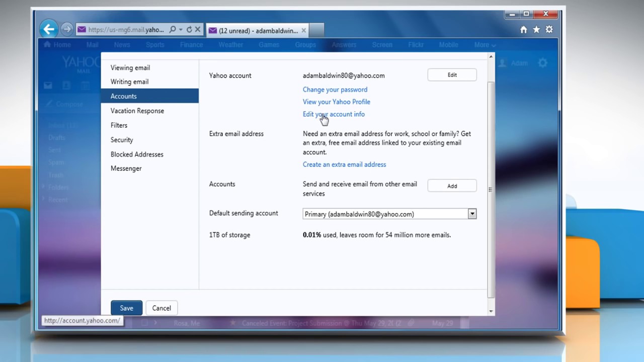Click the Sports link in Yahoo navigation

tap(155, 45)
